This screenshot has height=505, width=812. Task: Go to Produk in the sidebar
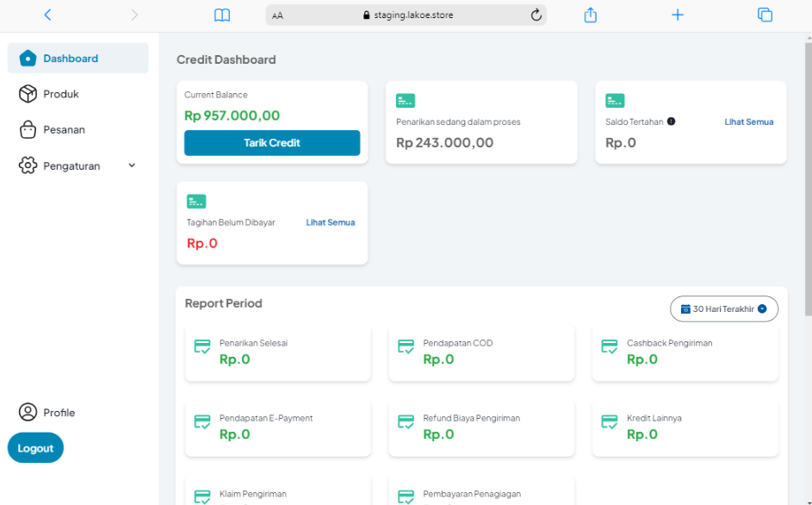coord(60,94)
